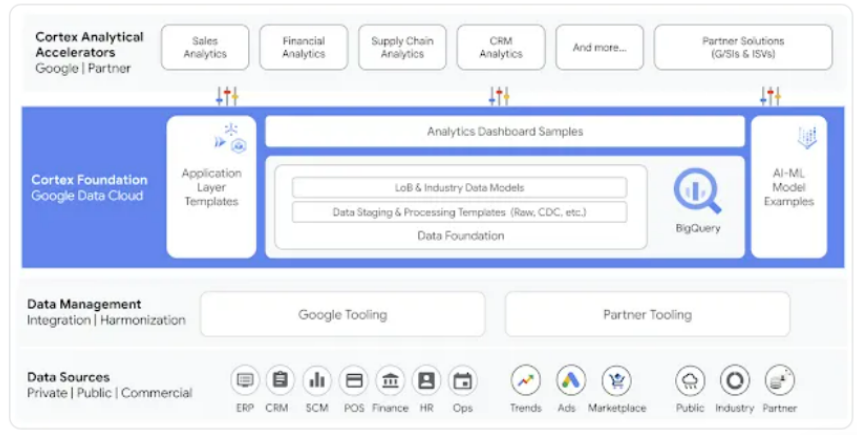The image size is (857, 435).
Task: Click the Google Data Cloud subtitle
Action: coord(87,196)
